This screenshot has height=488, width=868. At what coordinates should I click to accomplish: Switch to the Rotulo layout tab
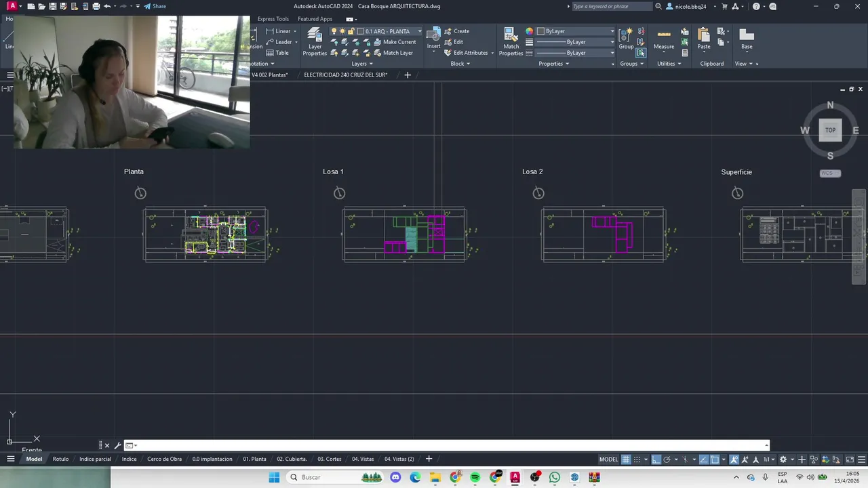(61, 459)
